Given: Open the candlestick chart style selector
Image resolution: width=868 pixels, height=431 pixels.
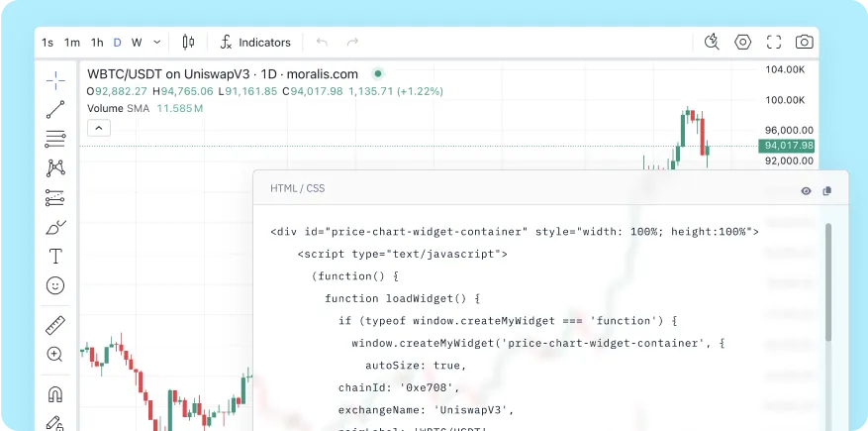Looking at the screenshot, I should [188, 42].
